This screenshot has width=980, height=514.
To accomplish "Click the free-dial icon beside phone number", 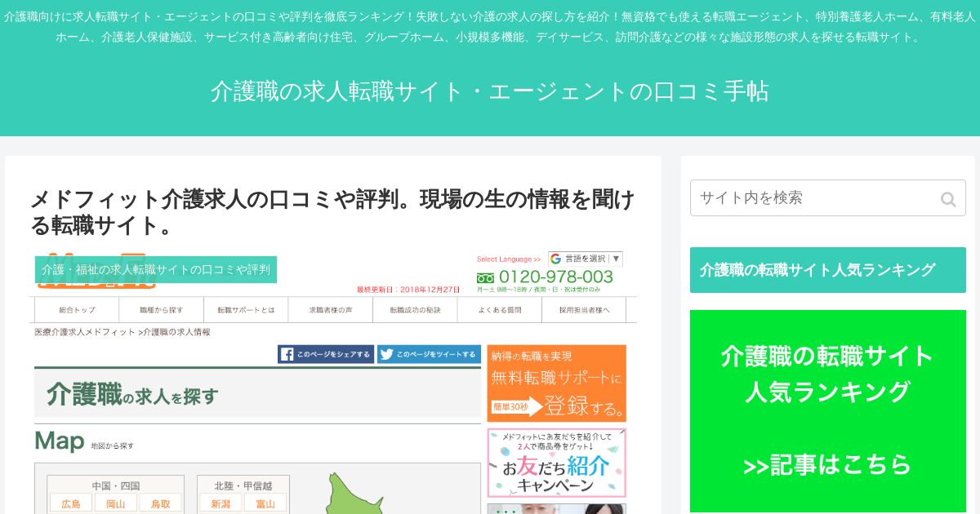I will [486, 277].
